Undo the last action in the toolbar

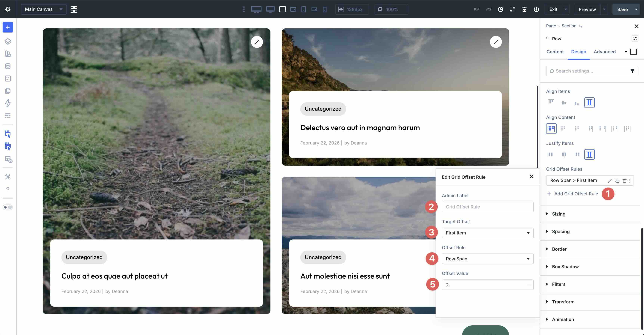click(x=476, y=9)
